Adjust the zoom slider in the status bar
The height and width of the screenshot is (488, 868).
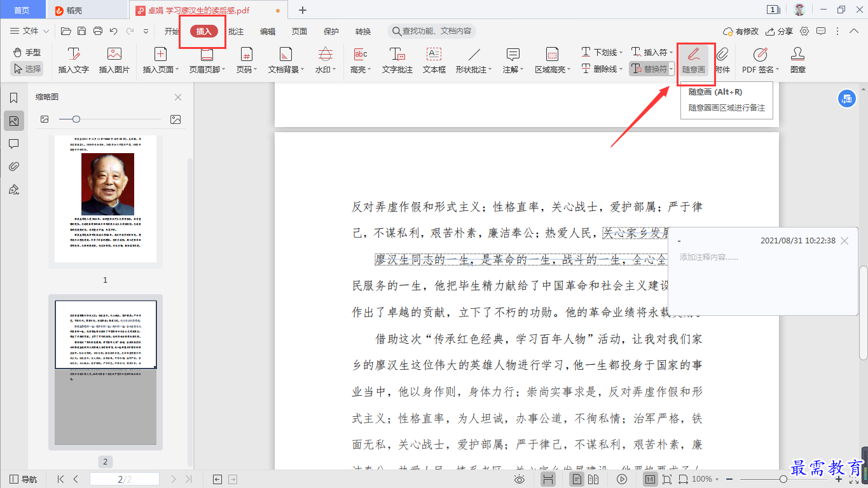pos(783,479)
